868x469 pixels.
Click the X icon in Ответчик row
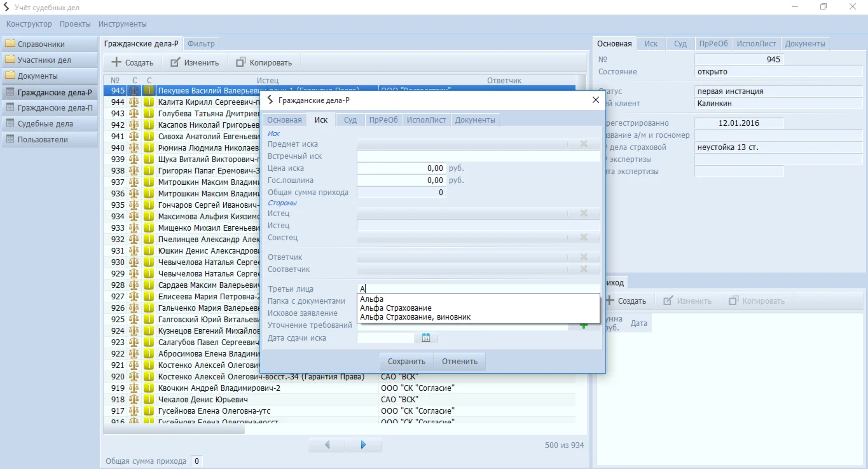click(584, 257)
